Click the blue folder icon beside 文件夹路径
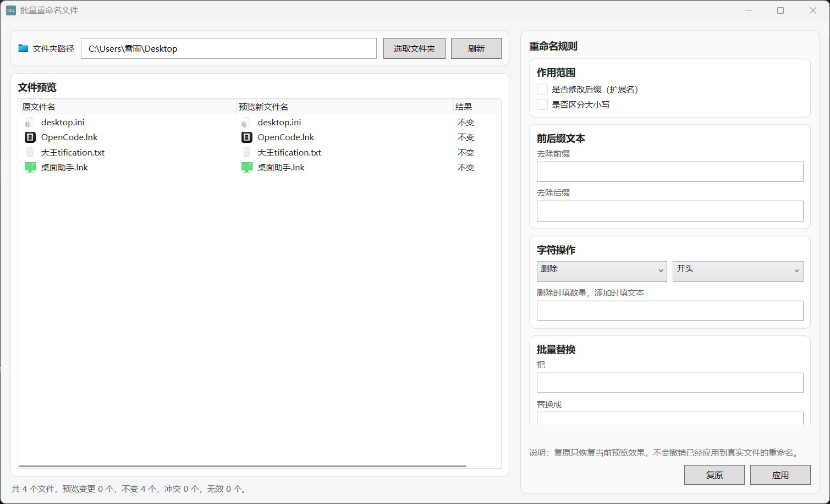 [23, 48]
